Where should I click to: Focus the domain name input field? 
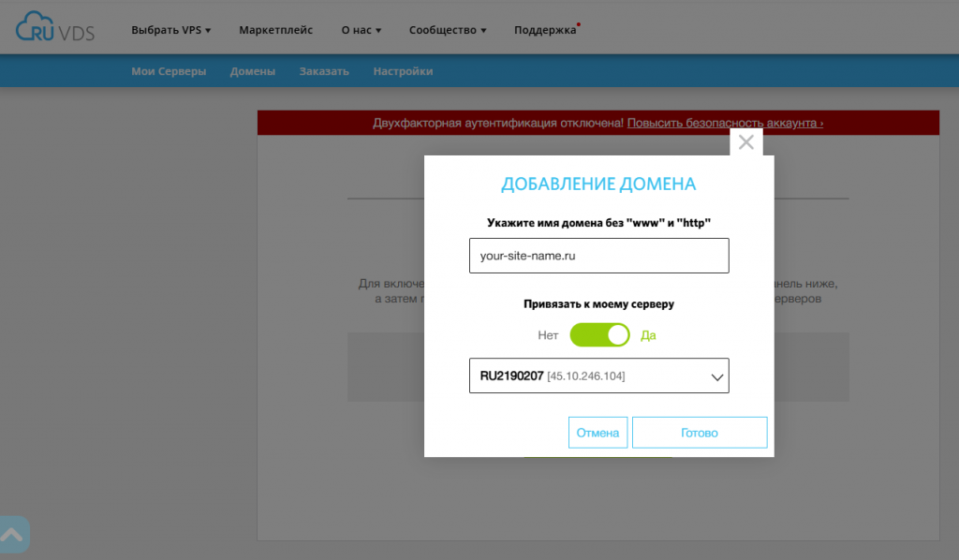[x=598, y=256]
